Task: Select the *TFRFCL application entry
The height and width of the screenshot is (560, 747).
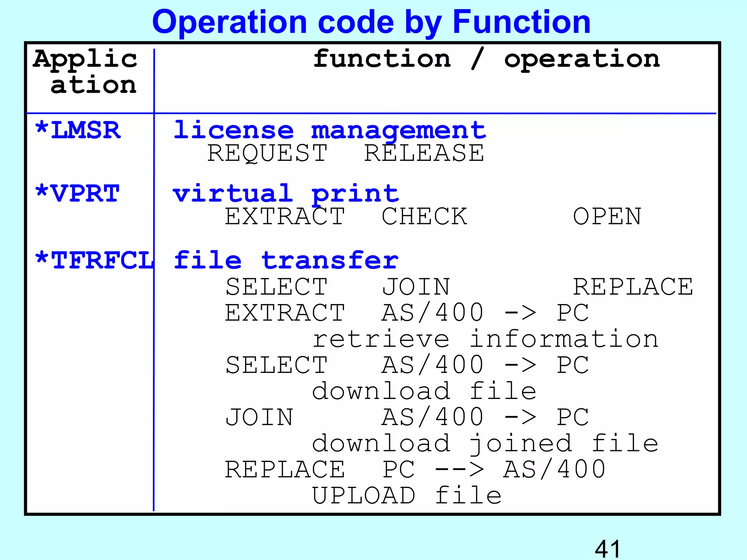Action: [x=94, y=260]
